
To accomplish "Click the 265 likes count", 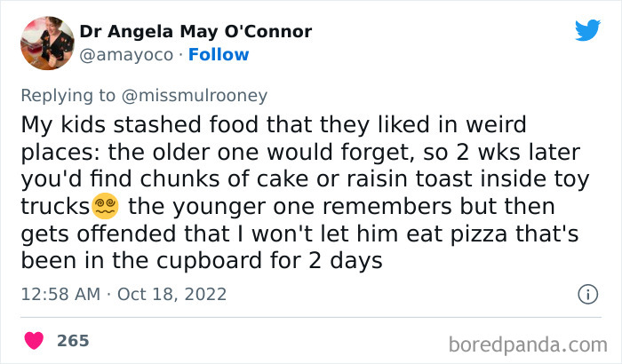I will (72, 341).
